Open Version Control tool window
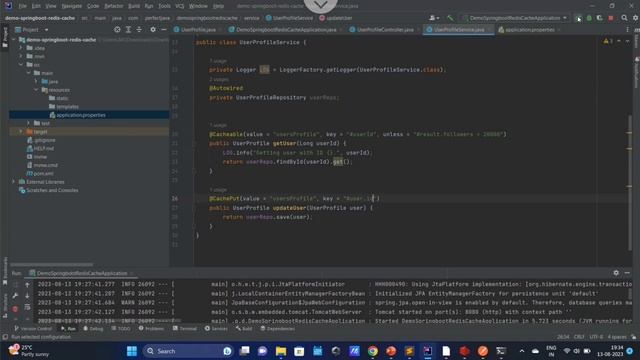The width and height of the screenshot is (640, 360). tap(33, 329)
